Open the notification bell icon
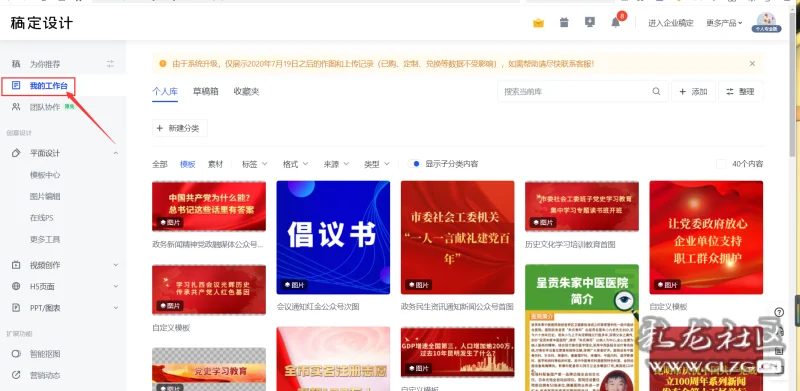The image size is (800, 391). pos(616,22)
